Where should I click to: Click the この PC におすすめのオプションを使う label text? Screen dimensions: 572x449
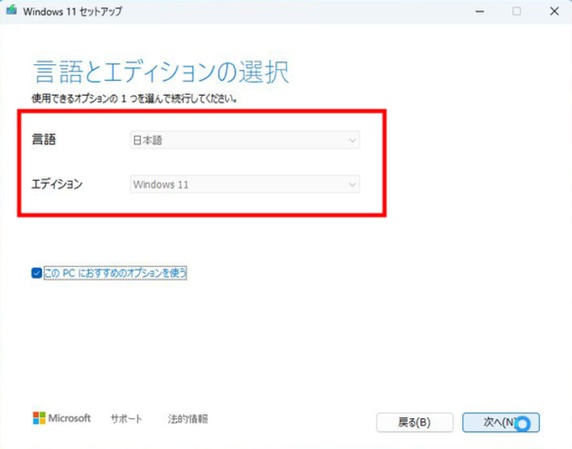(115, 273)
